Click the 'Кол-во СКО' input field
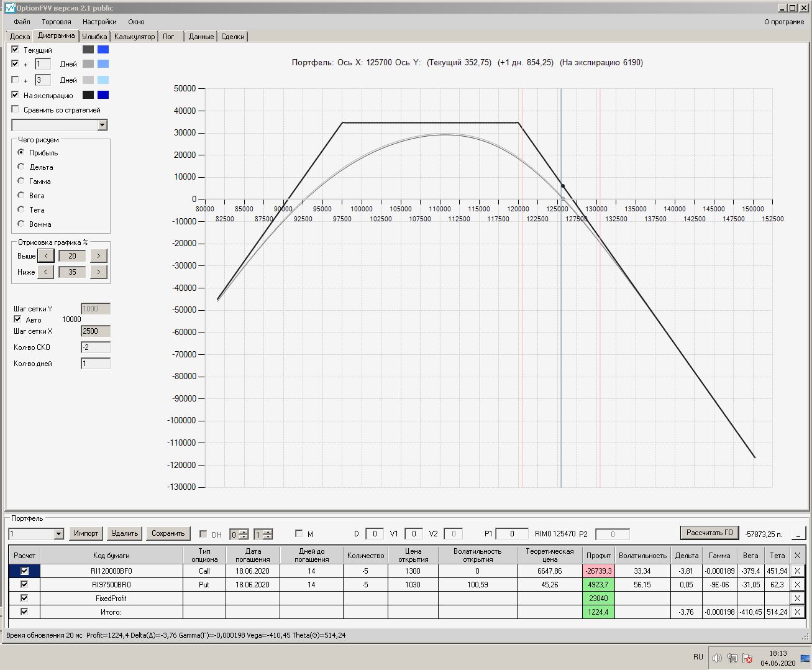This screenshot has height=670, width=812. click(x=96, y=347)
